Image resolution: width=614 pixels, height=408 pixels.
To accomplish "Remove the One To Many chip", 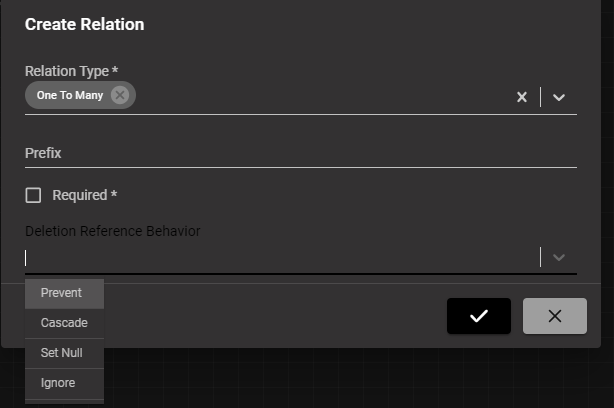I will [120, 95].
